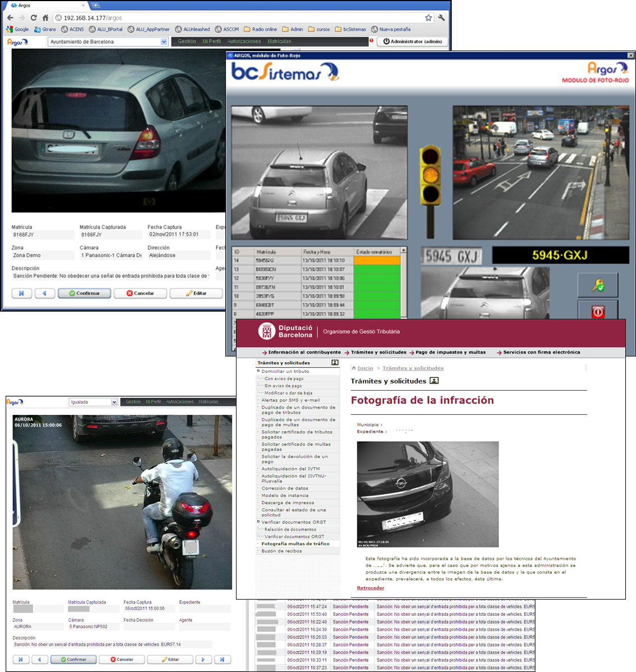Click the browser reload page icon
The image size is (636, 672).
34,18
